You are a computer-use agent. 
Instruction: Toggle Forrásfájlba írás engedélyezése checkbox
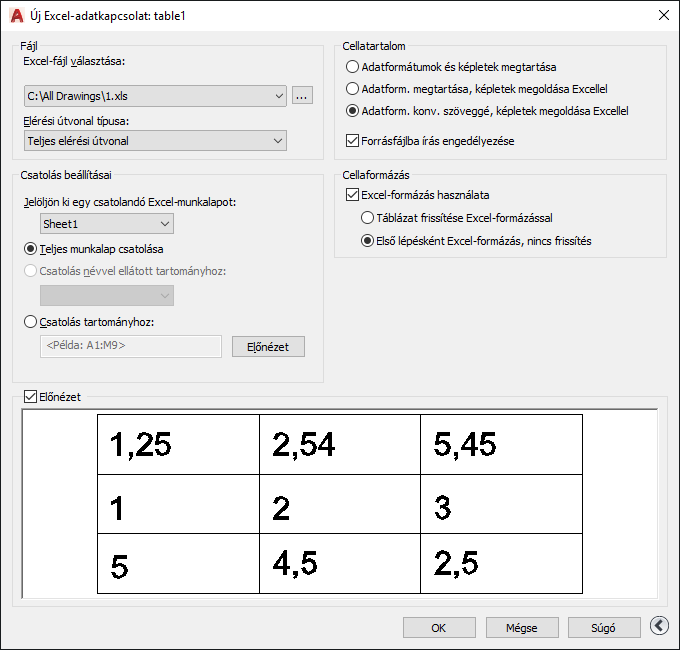(352, 141)
